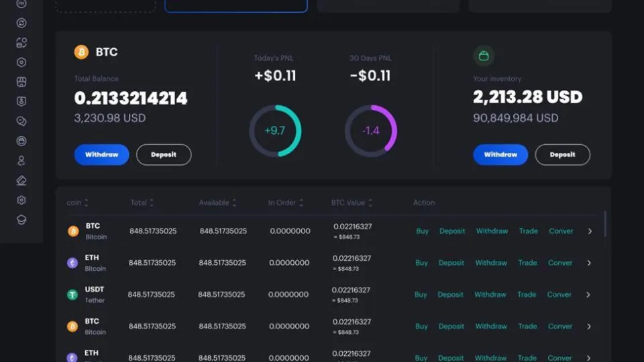Click Withdraw in the USDT row
This screenshot has width=644, height=362.
click(490, 295)
